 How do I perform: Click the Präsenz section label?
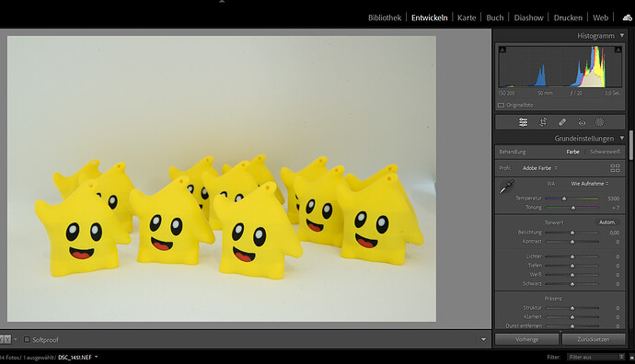pyautogui.click(x=553, y=299)
